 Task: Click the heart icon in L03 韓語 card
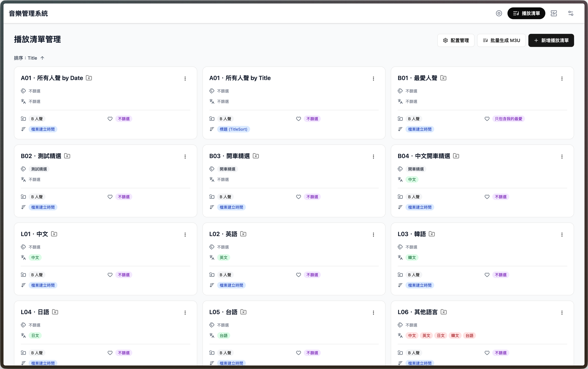click(487, 275)
